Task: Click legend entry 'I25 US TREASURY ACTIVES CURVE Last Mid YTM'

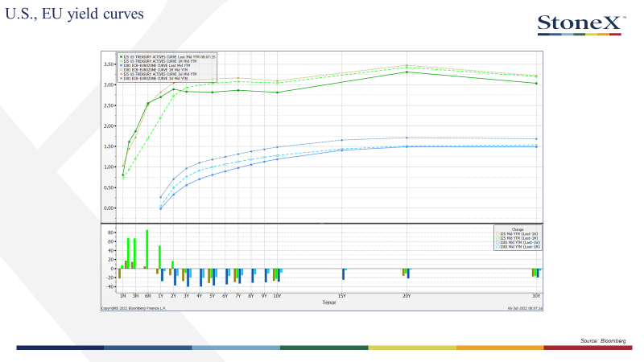Action: (x=167, y=56)
